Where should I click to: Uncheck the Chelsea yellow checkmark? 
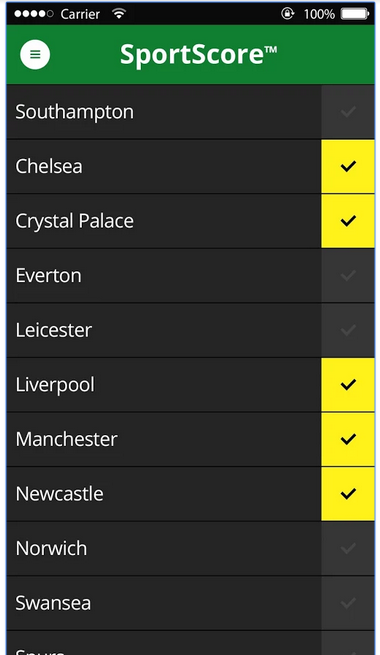pyautogui.click(x=348, y=166)
